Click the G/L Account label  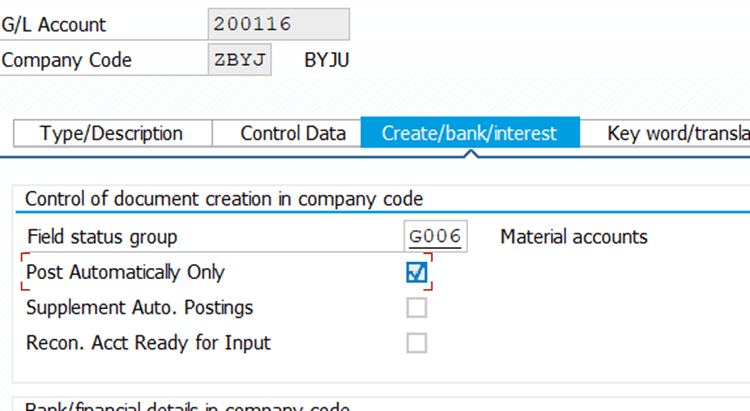(x=54, y=24)
